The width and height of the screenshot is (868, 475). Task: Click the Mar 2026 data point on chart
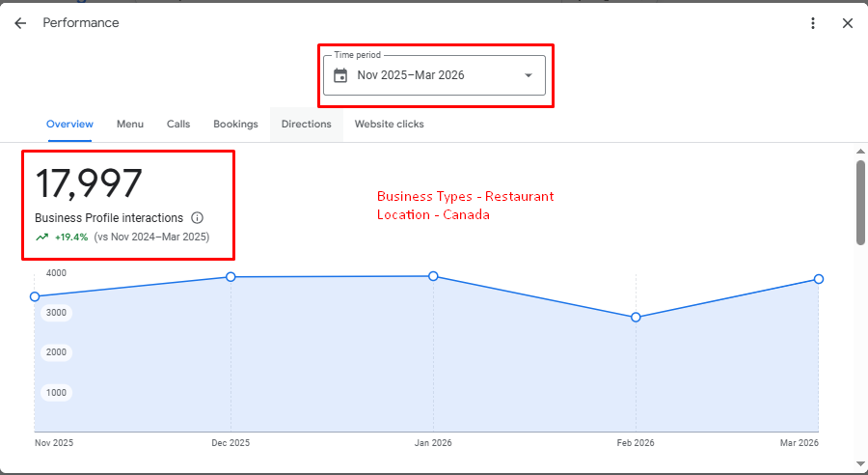(818, 279)
